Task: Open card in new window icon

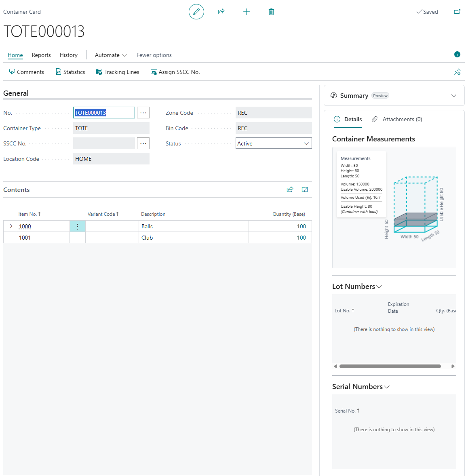Action: (457, 12)
